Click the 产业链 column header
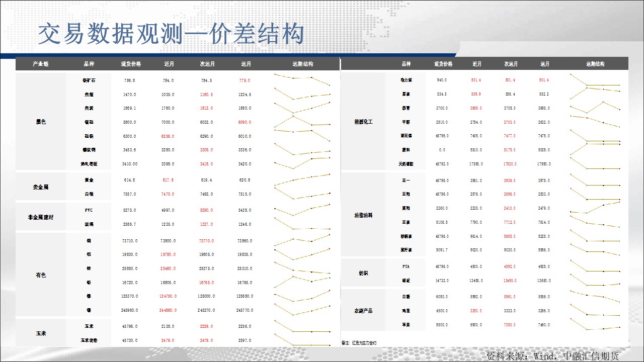This screenshot has width=644, height=362. point(40,64)
